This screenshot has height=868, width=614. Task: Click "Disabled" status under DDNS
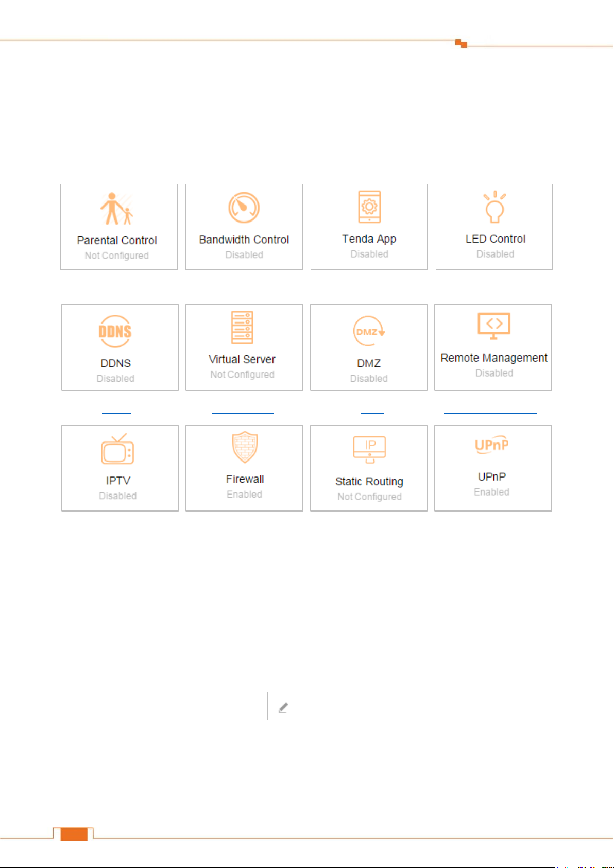115,378
